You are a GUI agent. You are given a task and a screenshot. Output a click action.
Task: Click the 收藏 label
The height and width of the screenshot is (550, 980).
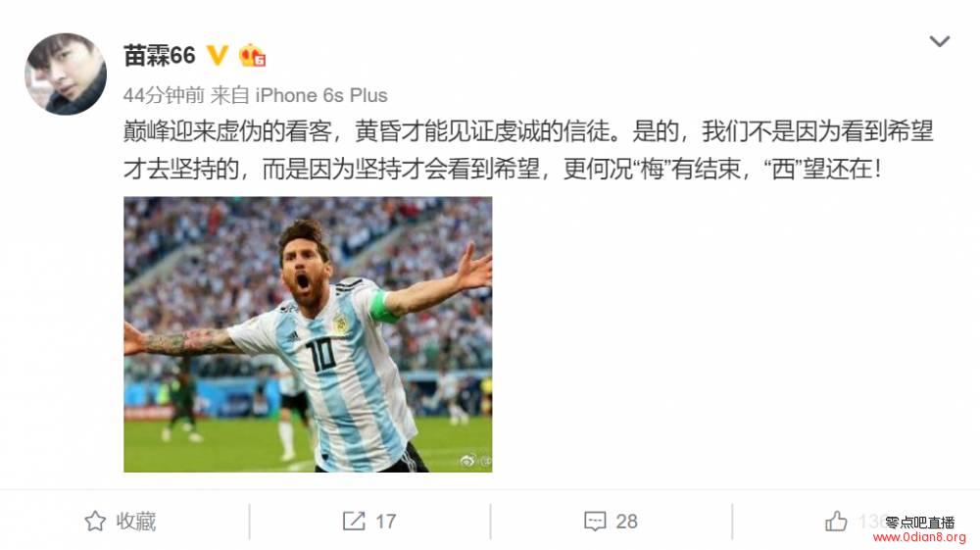135,521
